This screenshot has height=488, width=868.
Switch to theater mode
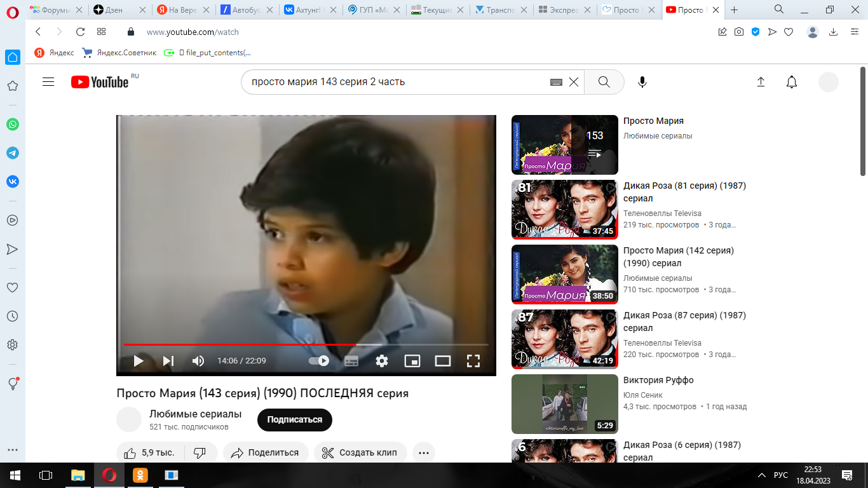tap(443, 361)
